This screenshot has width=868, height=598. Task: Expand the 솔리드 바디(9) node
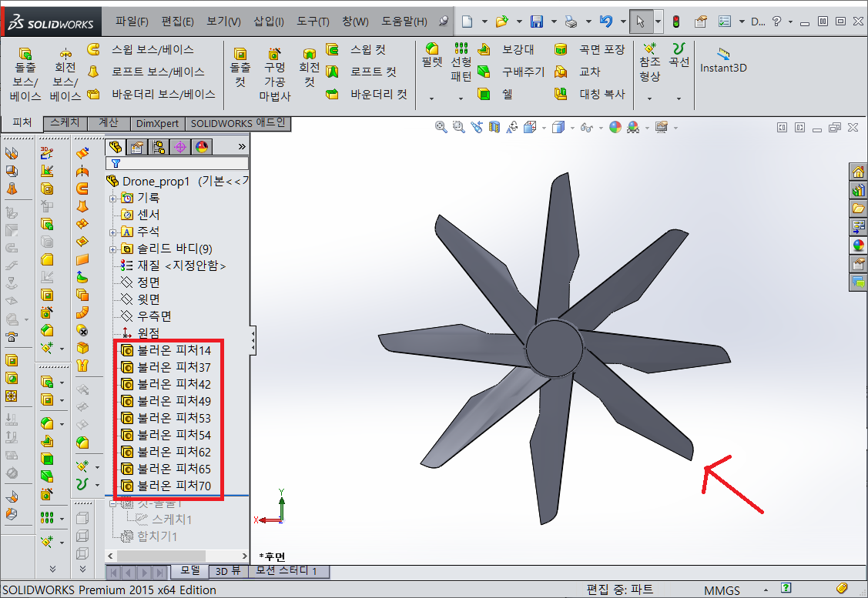[x=112, y=249]
